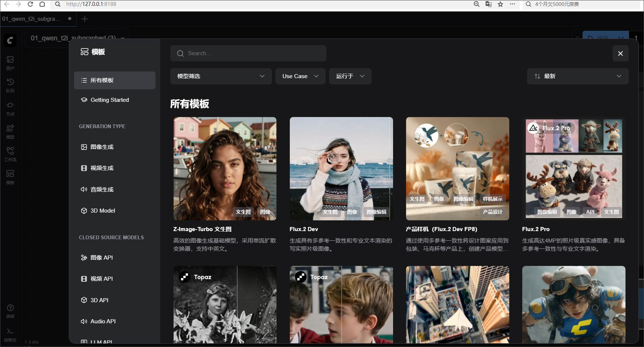Open the 图像 API category
This screenshot has width=644, height=347.
tap(115, 258)
